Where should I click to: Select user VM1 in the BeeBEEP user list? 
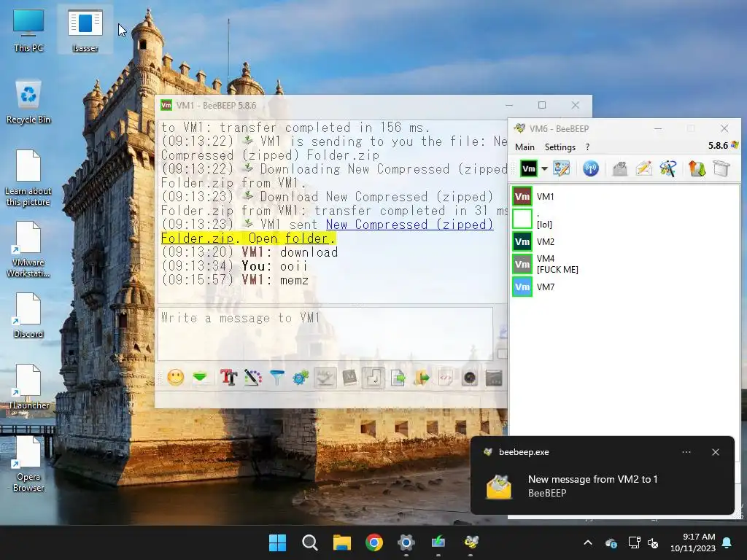pyautogui.click(x=624, y=197)
